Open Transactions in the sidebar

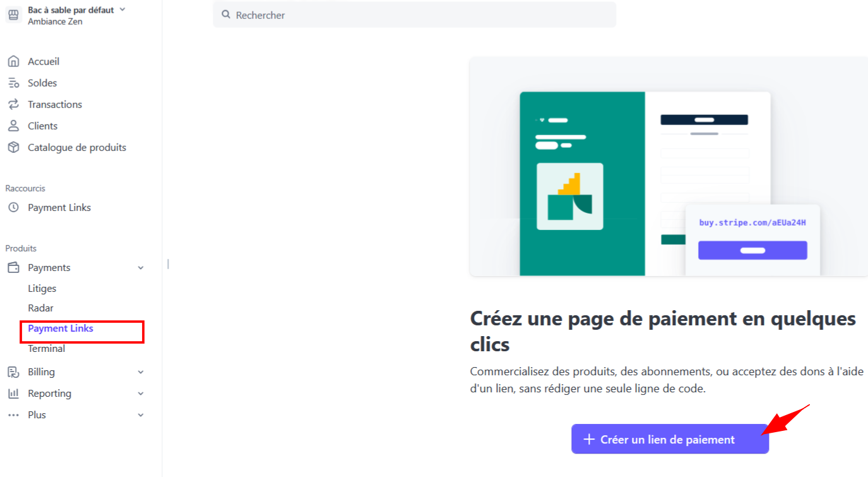[x=55, y=105]
